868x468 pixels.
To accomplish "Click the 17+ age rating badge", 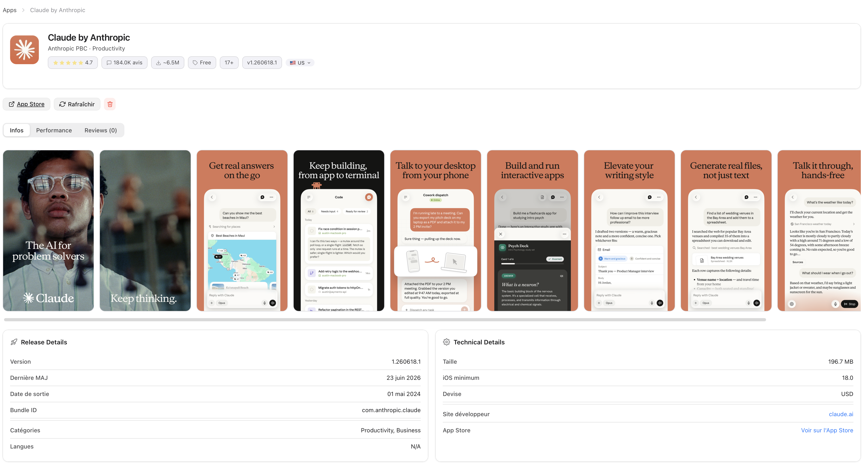I will click(229, 63).
